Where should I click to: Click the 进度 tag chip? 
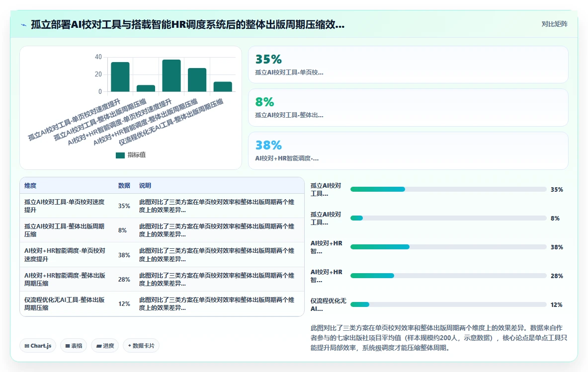click(105, 345)
